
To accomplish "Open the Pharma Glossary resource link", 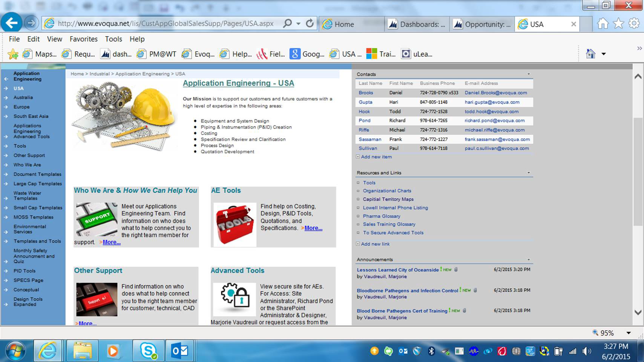I will coord(382,216).
